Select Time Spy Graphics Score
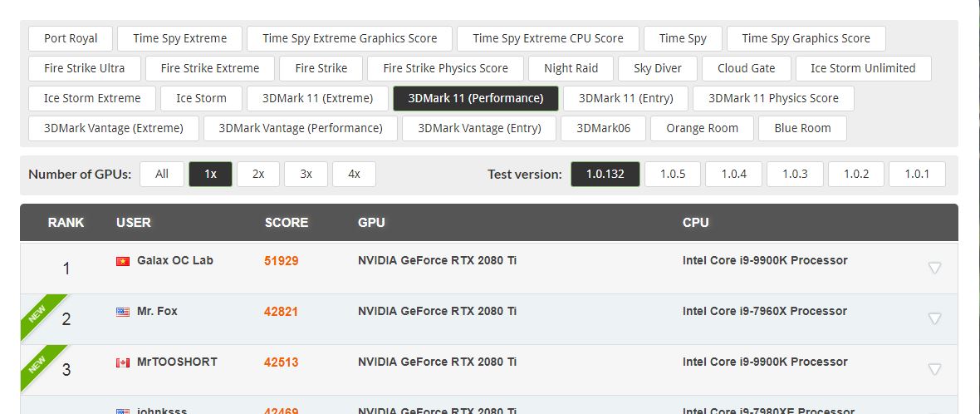The width and height of the screenshot is (980, 414). pos(806,38)
